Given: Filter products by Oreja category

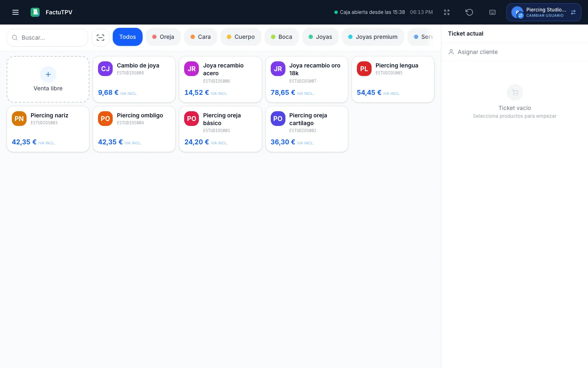Looking at the screenshot, I should tap(163, 37).
